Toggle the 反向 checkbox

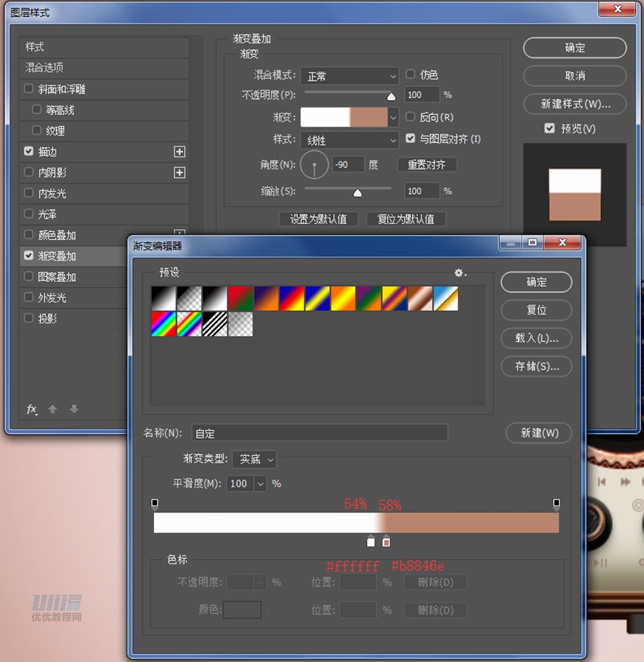click(x=411, y=117)
